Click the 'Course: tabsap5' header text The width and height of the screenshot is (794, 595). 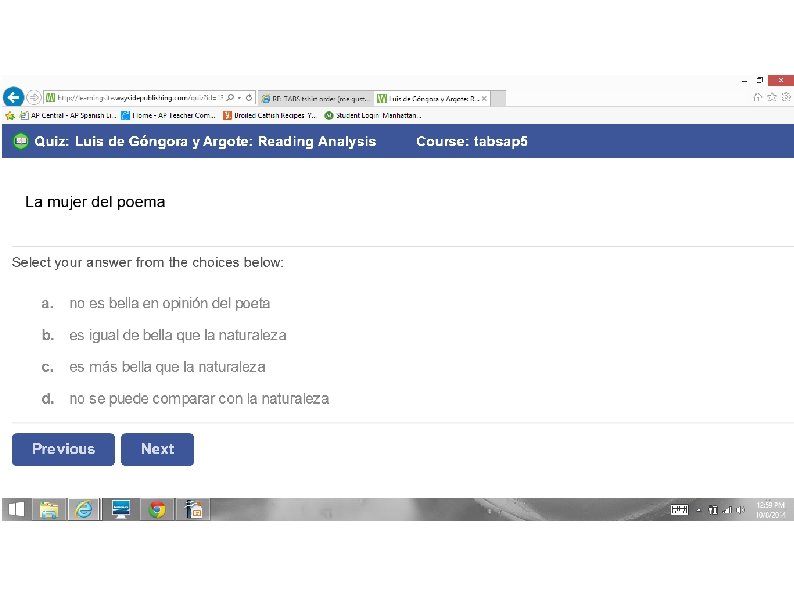tap(471, 141)
